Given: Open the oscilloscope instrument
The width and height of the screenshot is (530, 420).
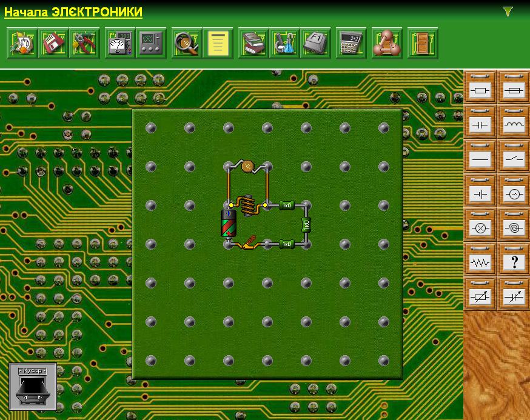Looking at the screenshot, I should [152, 43].
